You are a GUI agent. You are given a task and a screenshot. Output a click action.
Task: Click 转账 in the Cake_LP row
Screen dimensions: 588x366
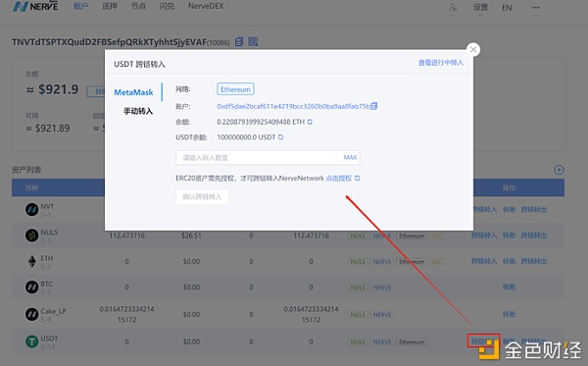coord(509,314)
